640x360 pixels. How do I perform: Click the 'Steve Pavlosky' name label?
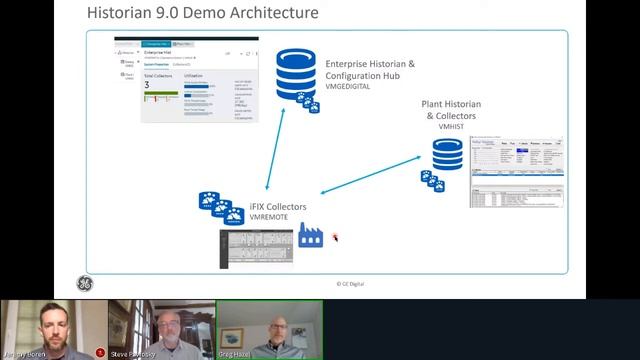[133, 354]
